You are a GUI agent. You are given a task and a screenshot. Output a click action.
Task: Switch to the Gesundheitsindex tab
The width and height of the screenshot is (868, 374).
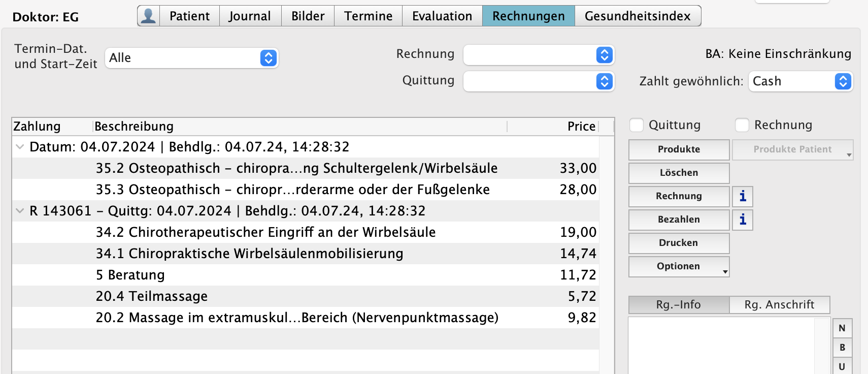point(638,16)
